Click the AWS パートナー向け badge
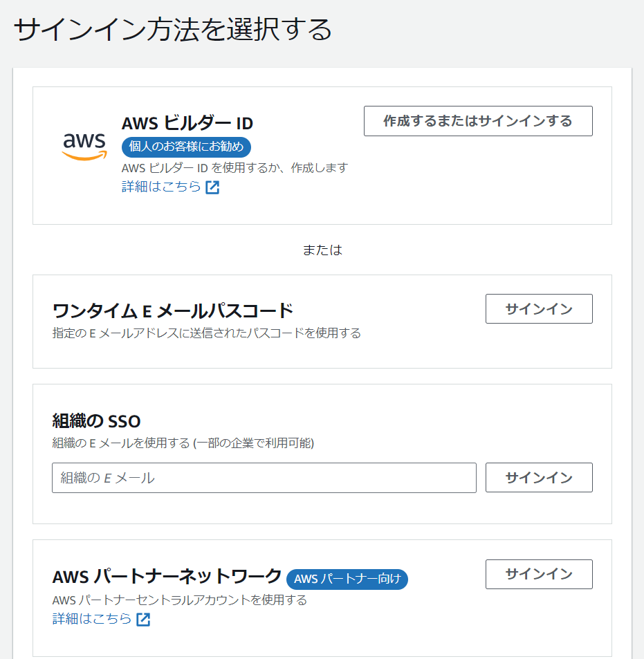The image size is (644, 659). pyautogui.click(x=347, y=579)
